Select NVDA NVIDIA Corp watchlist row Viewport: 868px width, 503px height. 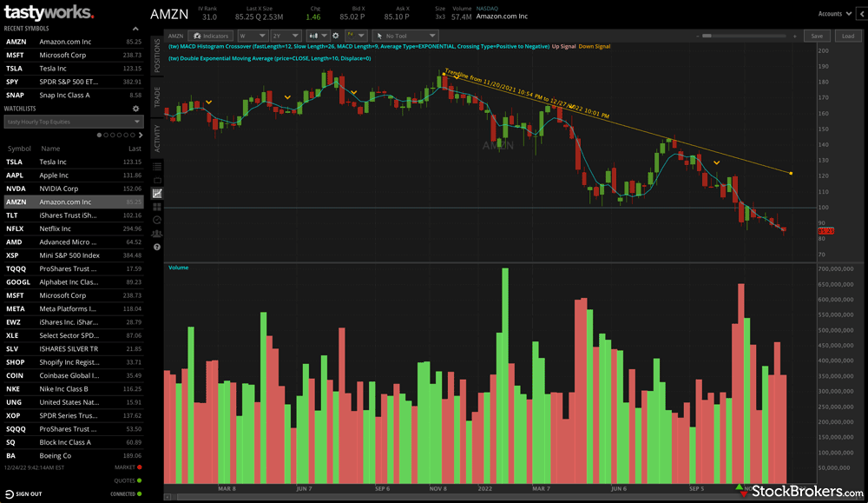tap(74, 189)
